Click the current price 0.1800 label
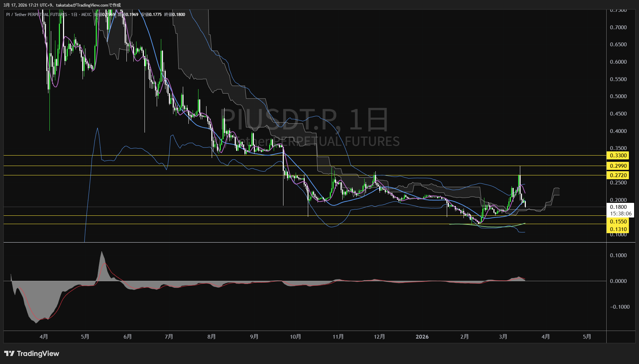Viewport: 639px width, 364px height. tap(618, 207)
